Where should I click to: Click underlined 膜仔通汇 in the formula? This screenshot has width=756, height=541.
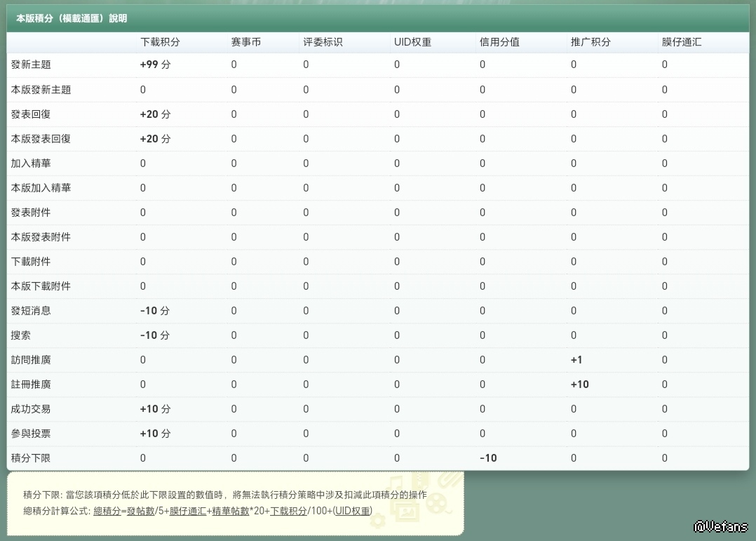[x=187, y=511]
